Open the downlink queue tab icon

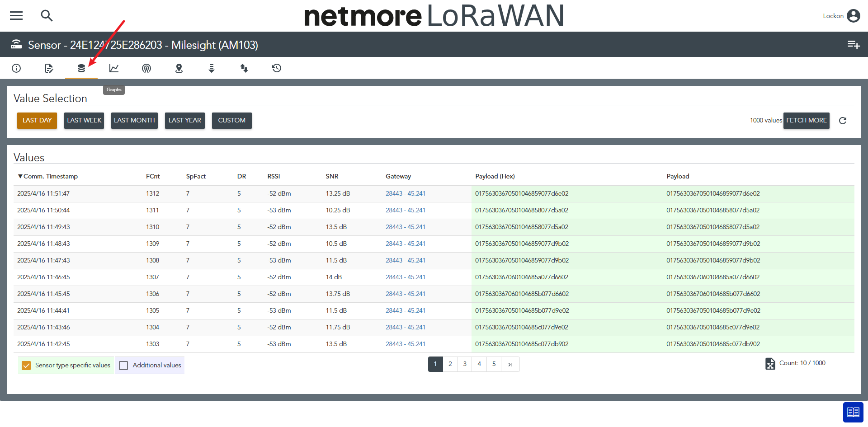(x=212, y=68)
